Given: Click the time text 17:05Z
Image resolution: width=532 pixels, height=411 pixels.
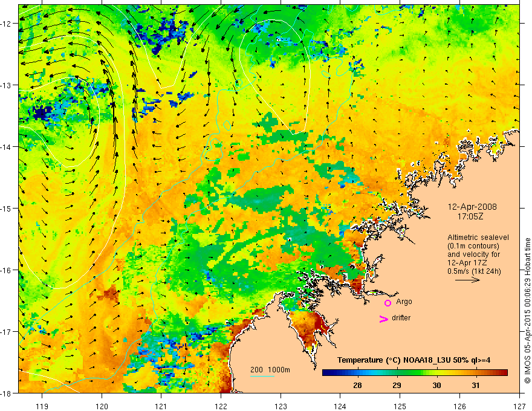Looking at the screenshot, I should click(x=470, y=216).
